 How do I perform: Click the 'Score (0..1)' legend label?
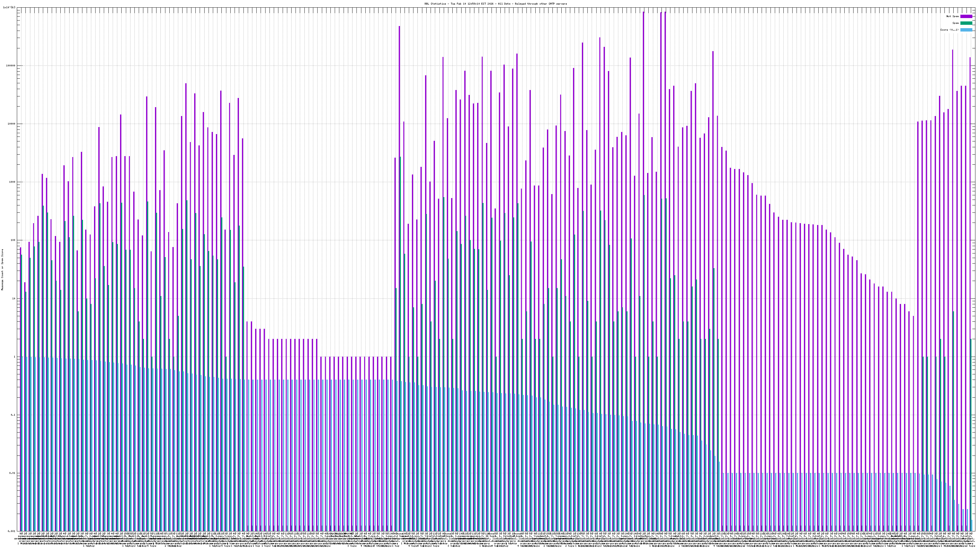(x=949, y=30)
